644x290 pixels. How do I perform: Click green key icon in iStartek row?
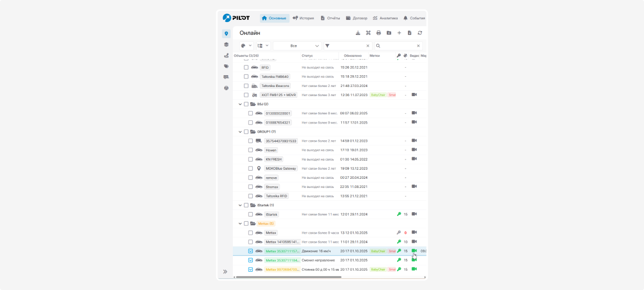click(399, 214)
